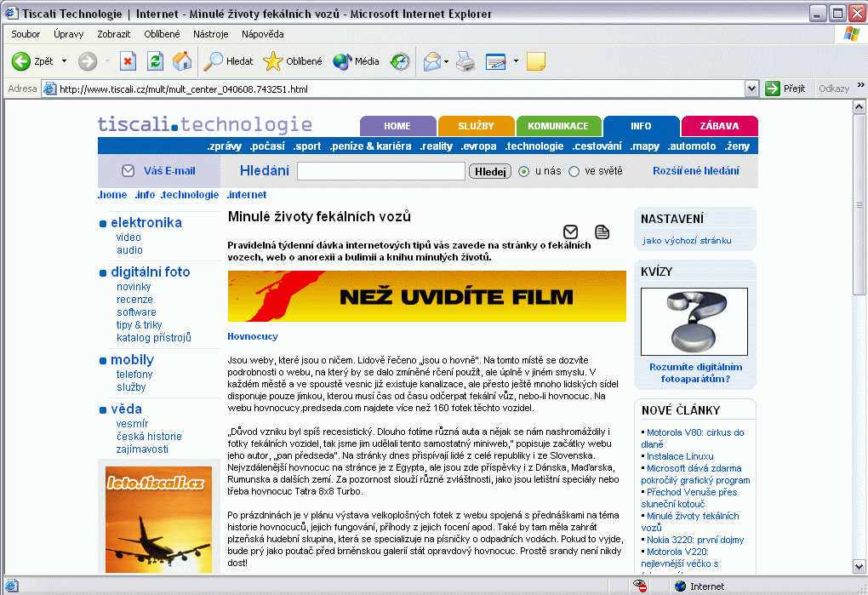Open the Oblíbené menu

click(162, 34)
